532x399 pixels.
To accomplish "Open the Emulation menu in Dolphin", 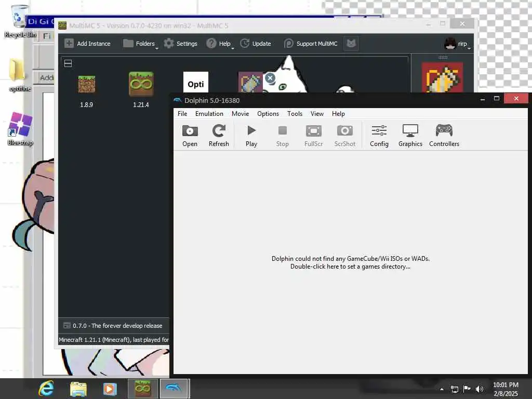I will pyautogui.click(x=209, y=114).
